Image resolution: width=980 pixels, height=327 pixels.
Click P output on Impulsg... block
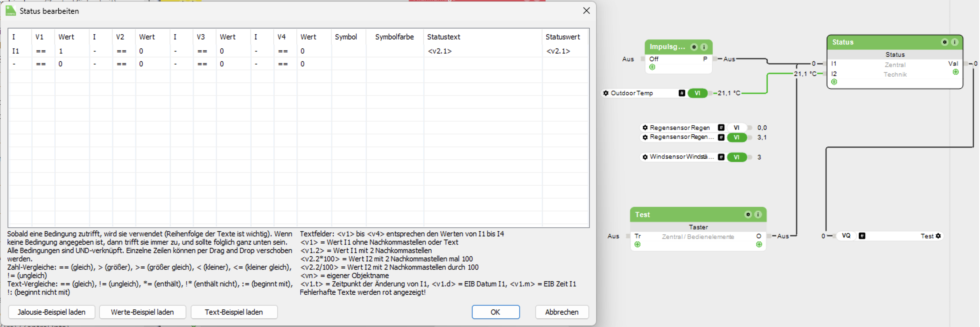click(x=705, y=59)
